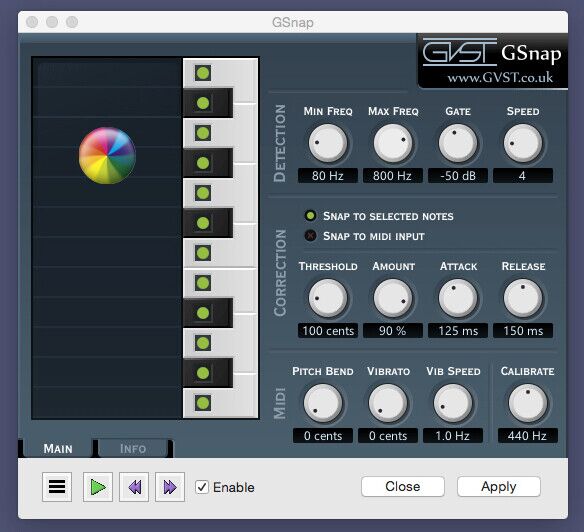Click the 800 Hz value field
584x532 pixels.
[x=393, y=175]
